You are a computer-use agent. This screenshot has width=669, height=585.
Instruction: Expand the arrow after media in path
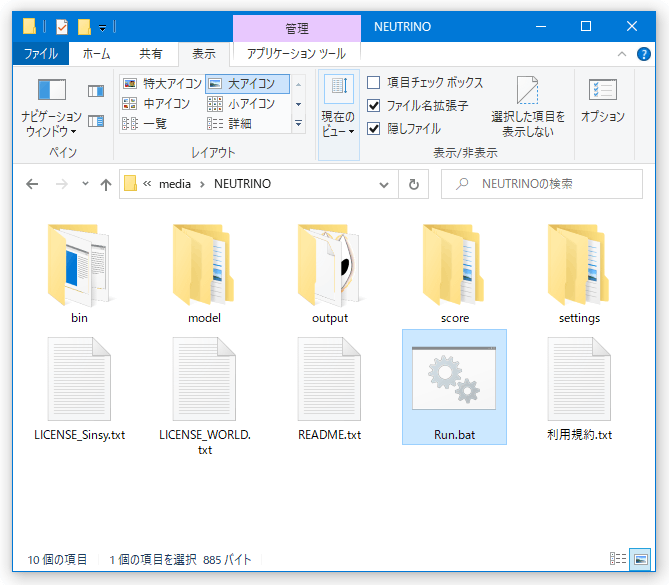[x=202, y=184]
